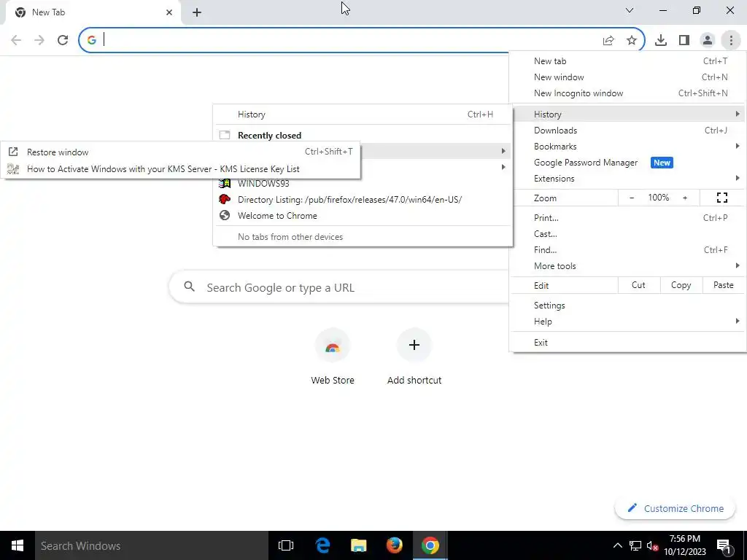Open the Welcome to Chrome history entry

coord(363,216)
